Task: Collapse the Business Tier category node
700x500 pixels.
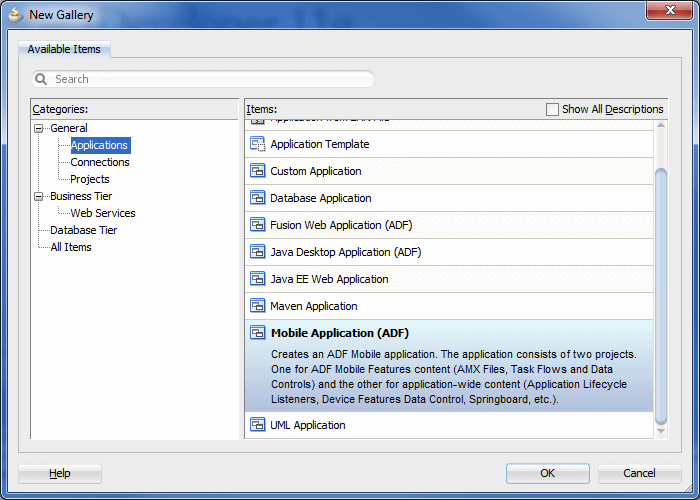Action: tap(39, 196)
